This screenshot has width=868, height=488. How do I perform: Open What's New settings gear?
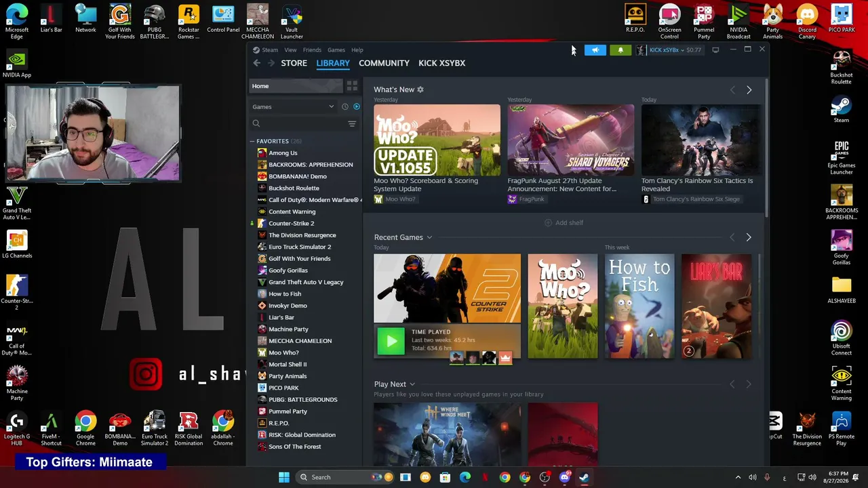coord(420,89)
